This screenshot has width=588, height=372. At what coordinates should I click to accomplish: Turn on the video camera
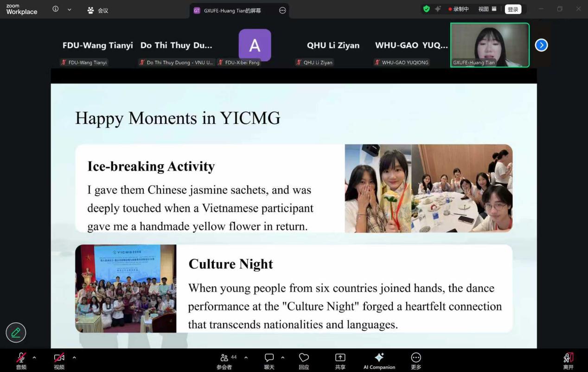pos(59,360)
